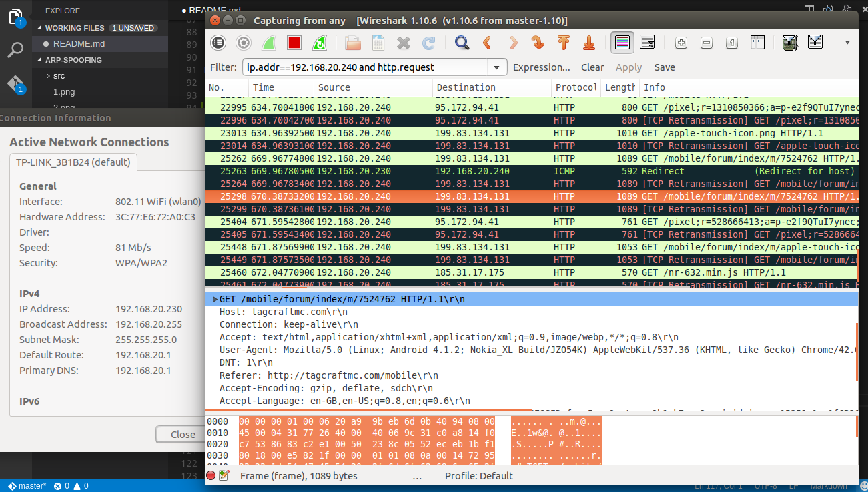
Task: Restart the running live capture
Action: [320, 43]
